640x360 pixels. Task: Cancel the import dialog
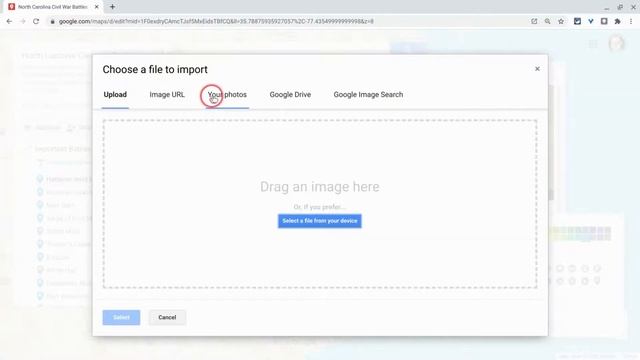click(x=167, y=317)
